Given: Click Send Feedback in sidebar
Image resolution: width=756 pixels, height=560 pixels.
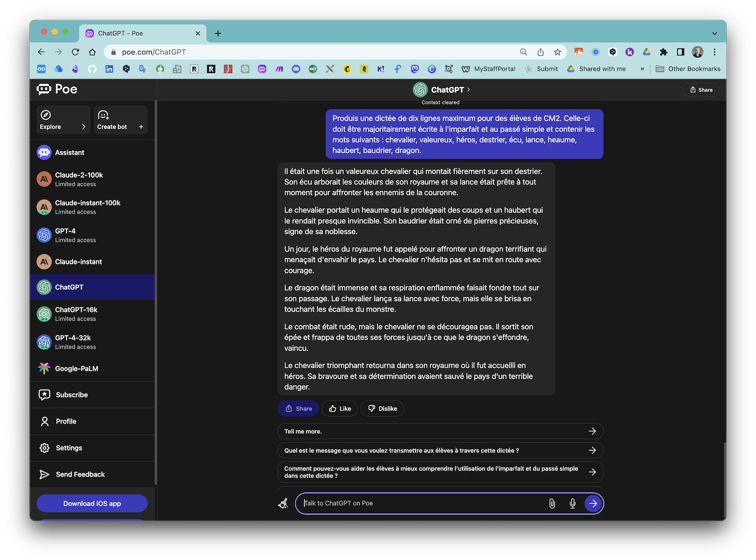Looking at the screenshot, I should (92, 474).
